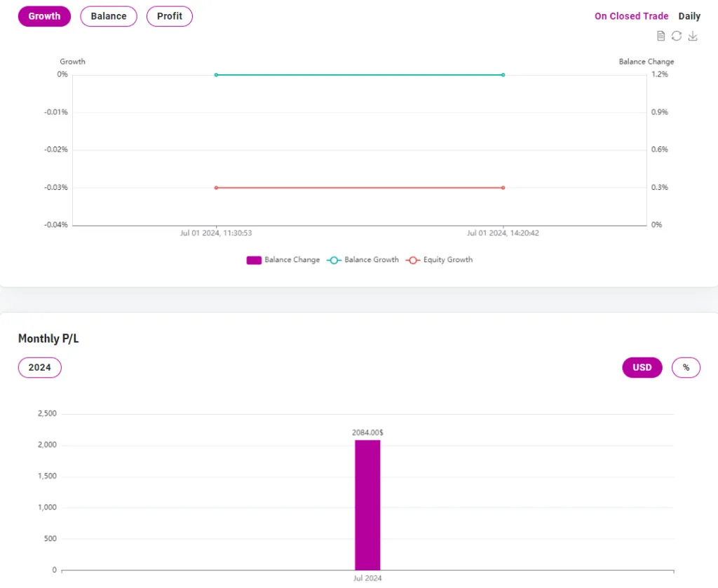Click the red Equity Growth line endpoint

503,188
